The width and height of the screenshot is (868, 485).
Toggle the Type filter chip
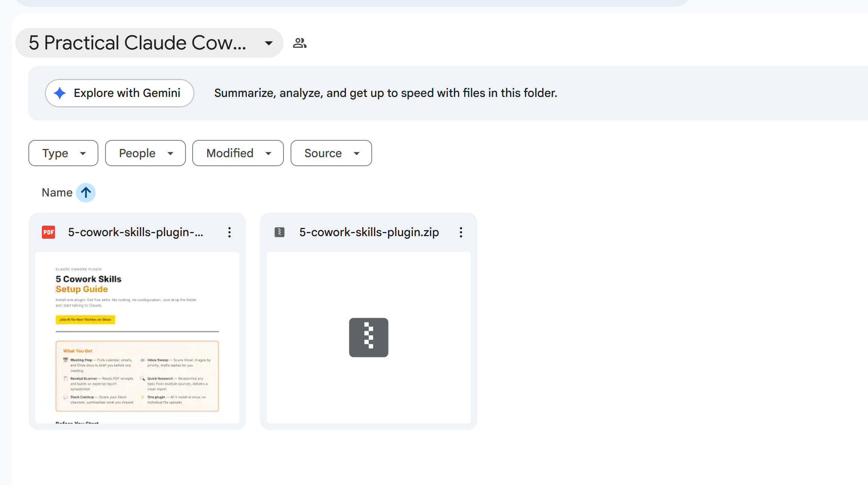tap(63, 153)
